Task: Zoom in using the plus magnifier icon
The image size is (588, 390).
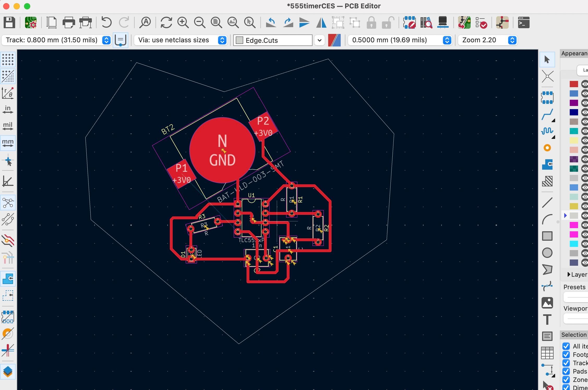Action: (x=183, y=22)
